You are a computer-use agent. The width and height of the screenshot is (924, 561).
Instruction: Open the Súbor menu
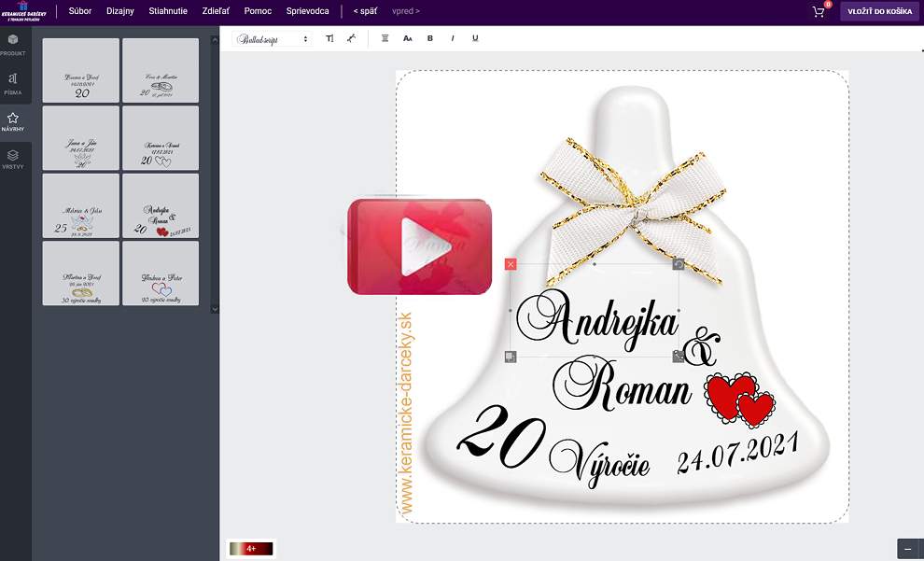pyautogui.click(x=80, y=11)
